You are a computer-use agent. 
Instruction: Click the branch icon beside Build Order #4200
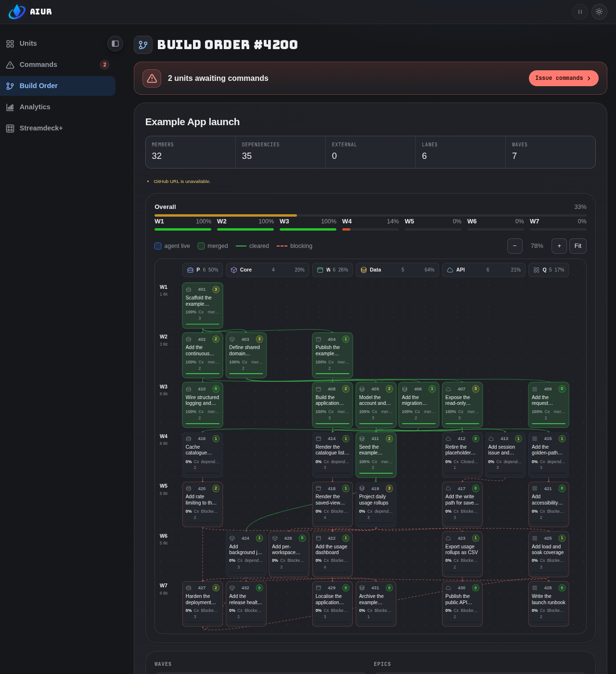(143, 45)
